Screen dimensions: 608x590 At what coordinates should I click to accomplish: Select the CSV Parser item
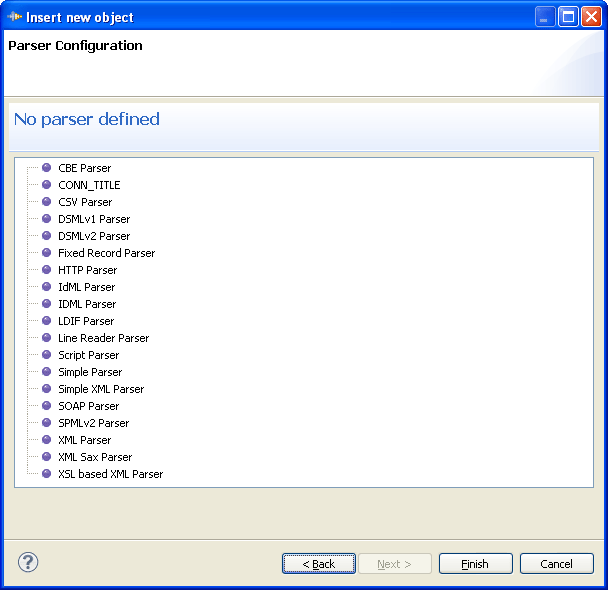point(85,202)
